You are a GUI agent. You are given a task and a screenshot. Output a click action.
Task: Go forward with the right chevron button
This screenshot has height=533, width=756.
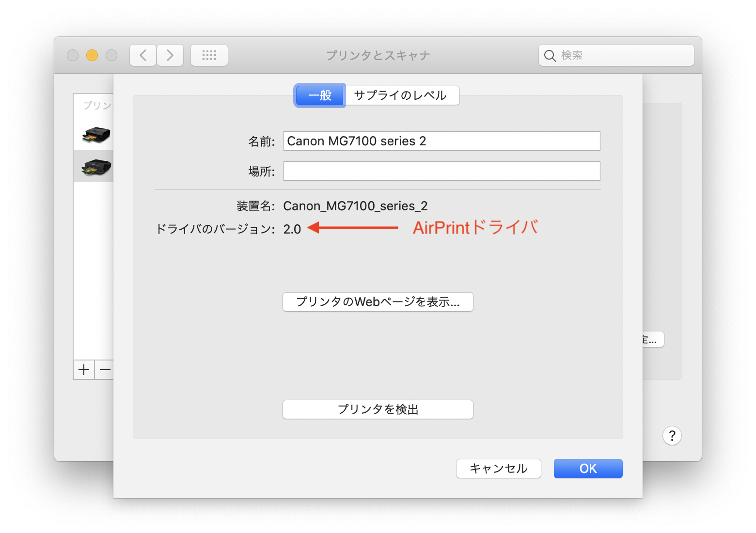pyautogui.click(x=170, y=55)
